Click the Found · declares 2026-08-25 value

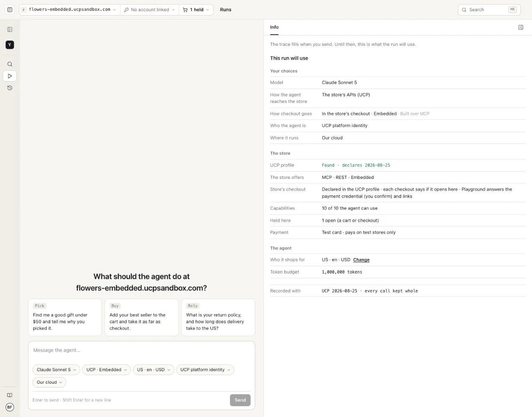coord(356,165)
